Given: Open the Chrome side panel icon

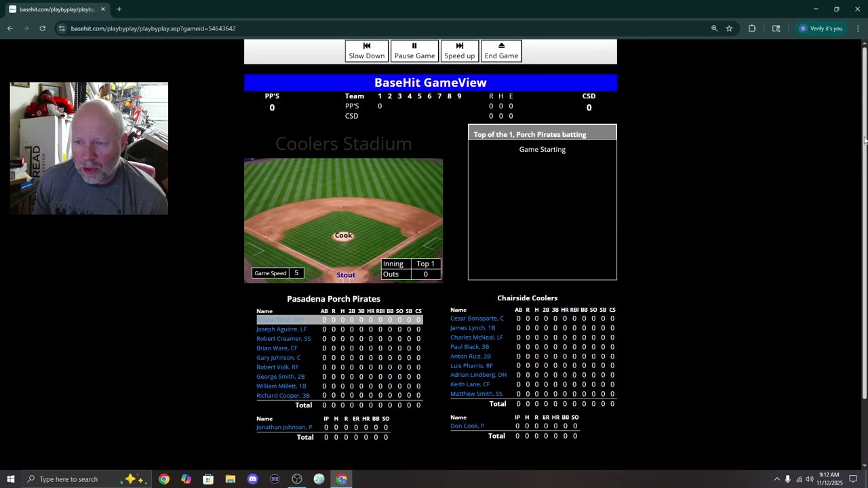Looking at the screenshot, I should (x=776, y=28).
